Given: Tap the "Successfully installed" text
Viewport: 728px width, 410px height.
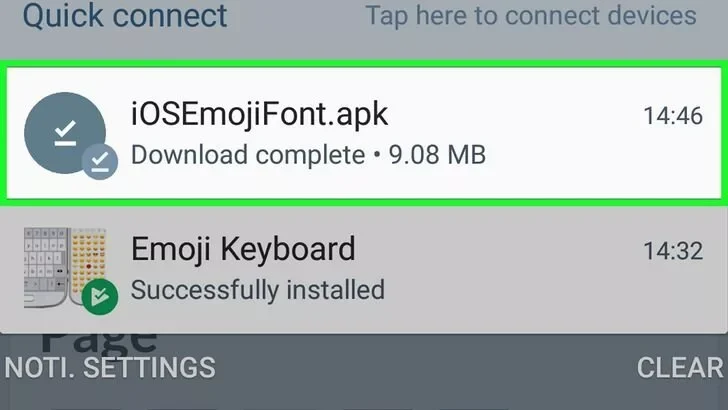Looking at the screenshot, I should (x=258, y=290).
